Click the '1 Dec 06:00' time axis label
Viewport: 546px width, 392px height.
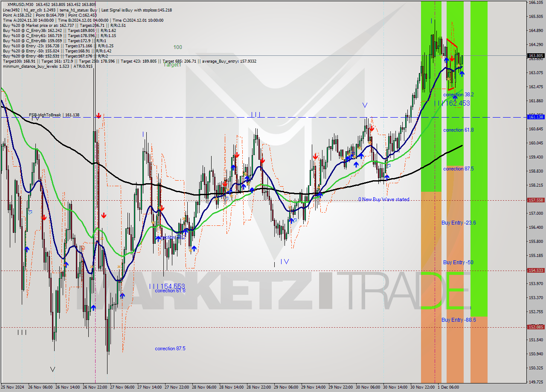[x=448, y=387]
